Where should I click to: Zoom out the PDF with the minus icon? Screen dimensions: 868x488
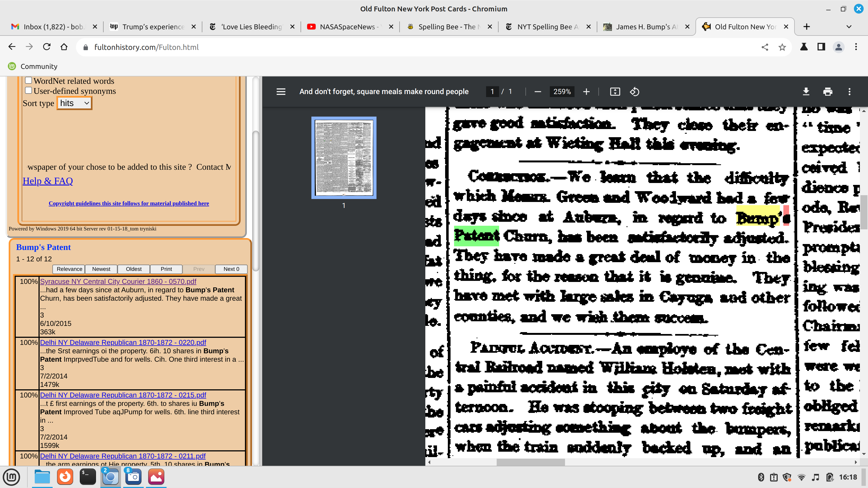coord(538,92)
